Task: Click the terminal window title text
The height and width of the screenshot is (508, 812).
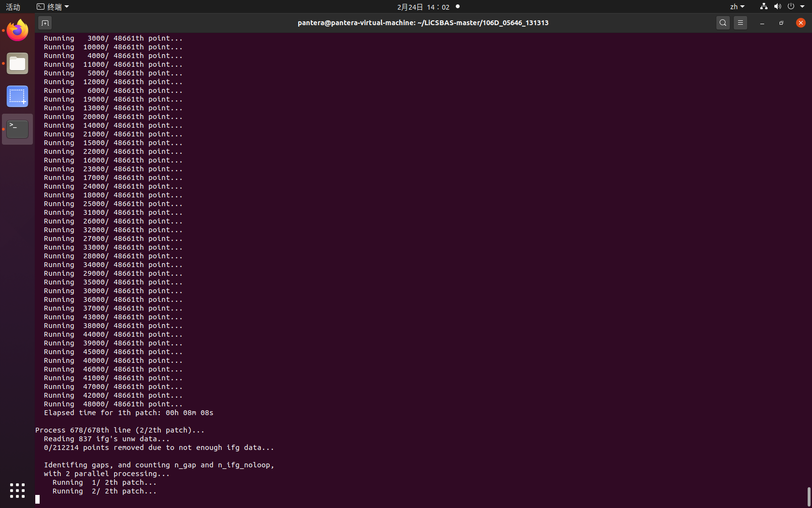Action: pyautogui.click(x=423, y=23)
